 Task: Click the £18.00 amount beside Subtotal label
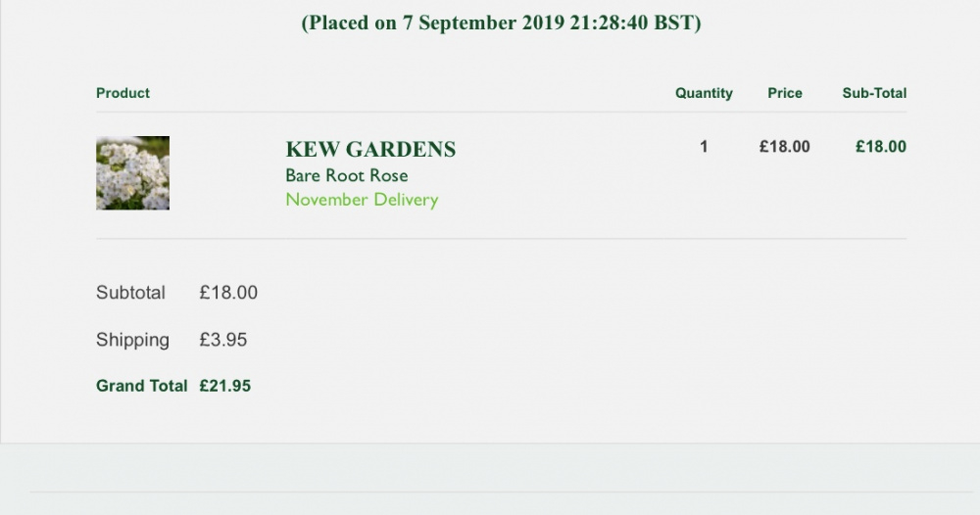coord(228,292)
